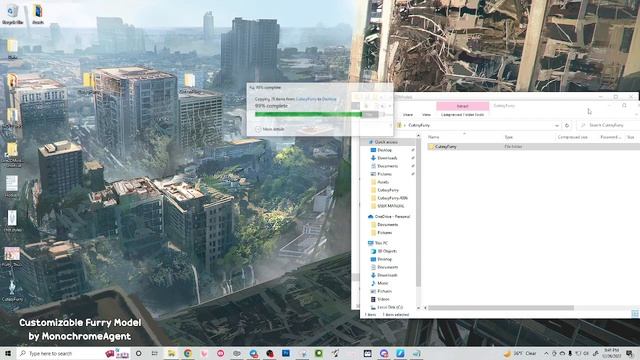Open Music under This PC
Screen dimensions: 640x360
click(382, 283)
